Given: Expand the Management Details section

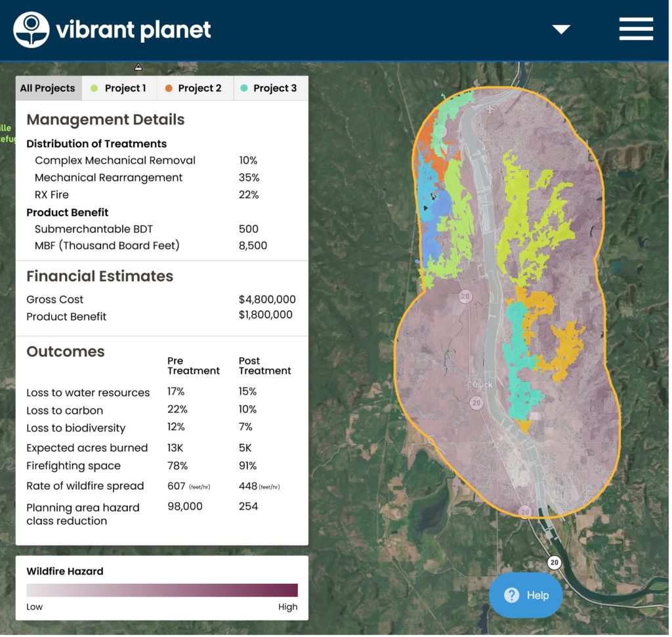Looking at the screenshot, I should pos(105,120).
